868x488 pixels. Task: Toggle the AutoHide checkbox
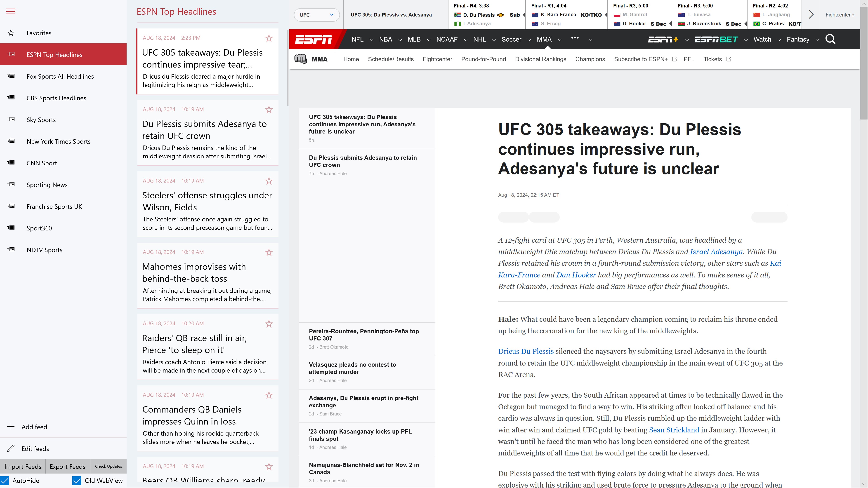point(5,481)
